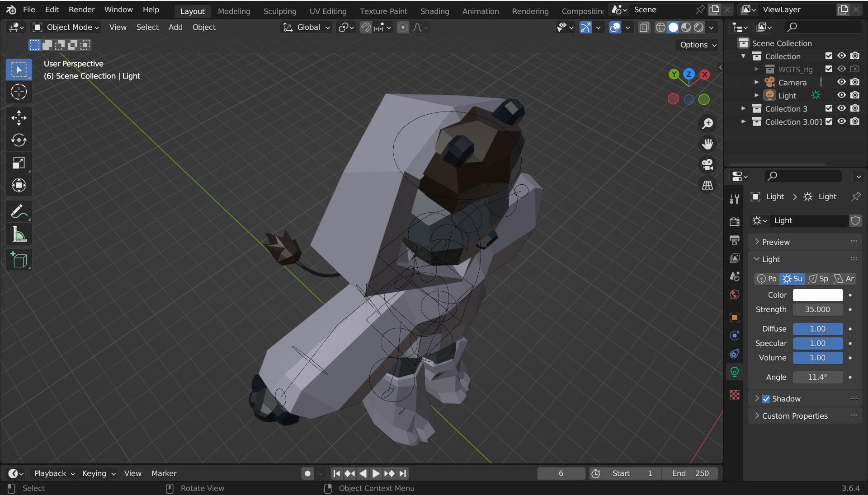Image resolution: width=868 pixels, height=495 pixels.
Task: Click the Specular slider field
Action: click(x=818, y=343)
